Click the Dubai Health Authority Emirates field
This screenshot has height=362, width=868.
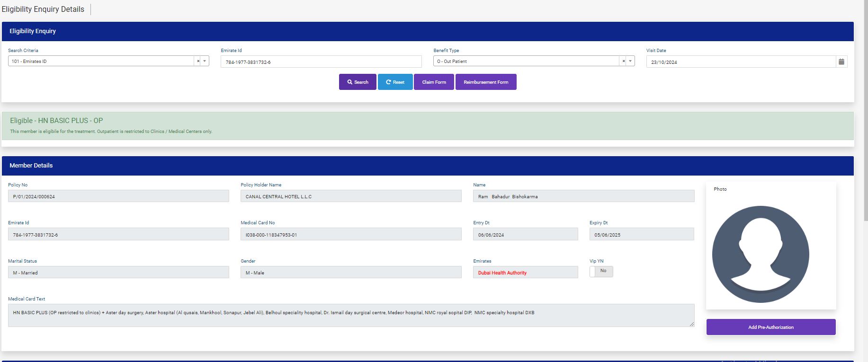pyautogui.click(x=525, y=273)
